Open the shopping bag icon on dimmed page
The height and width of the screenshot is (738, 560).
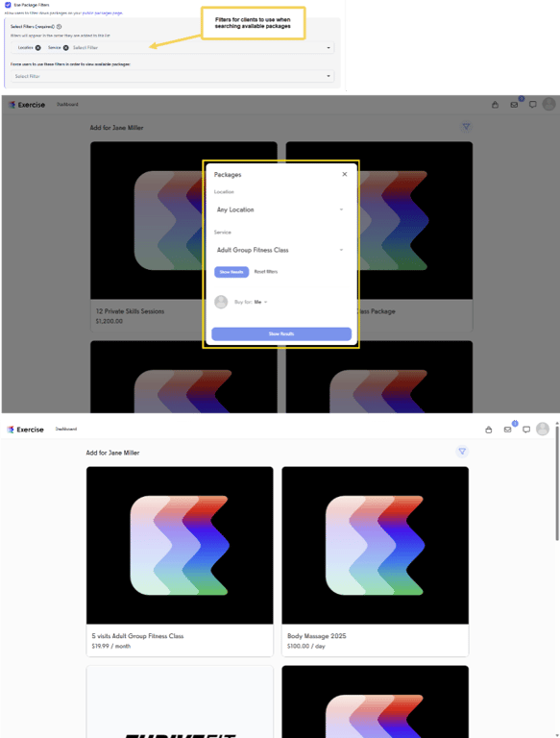pos(495,105)
